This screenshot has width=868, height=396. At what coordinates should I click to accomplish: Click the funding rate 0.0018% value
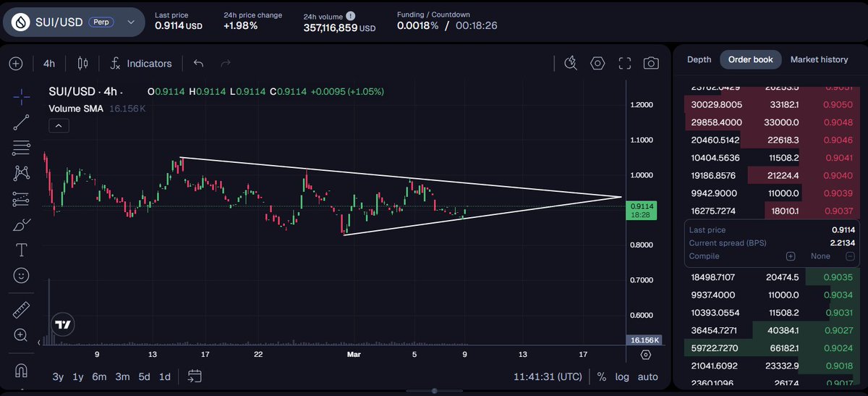pyautogui.click(x=418, y=25)
